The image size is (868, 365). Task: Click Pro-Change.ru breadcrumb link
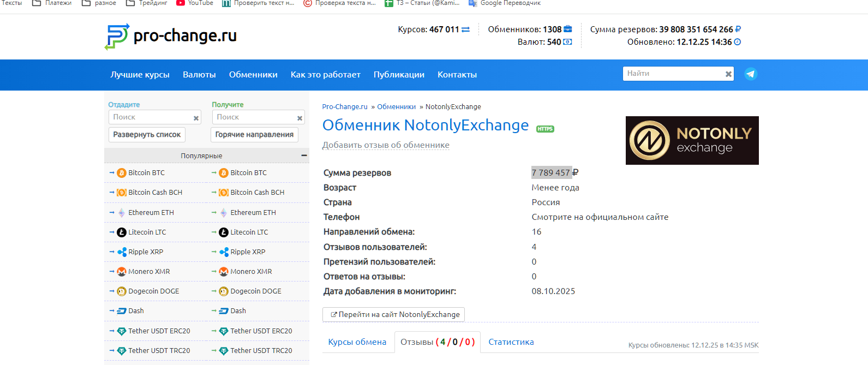(345, 107)
